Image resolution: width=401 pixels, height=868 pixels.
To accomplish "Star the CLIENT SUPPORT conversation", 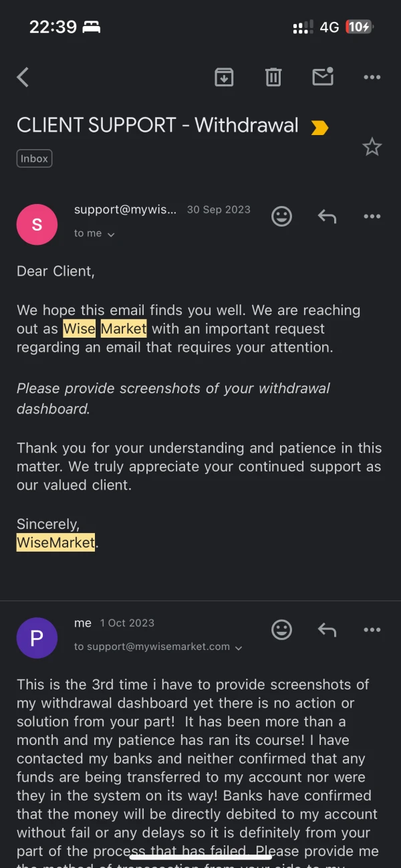I will (x=372, y=147).
